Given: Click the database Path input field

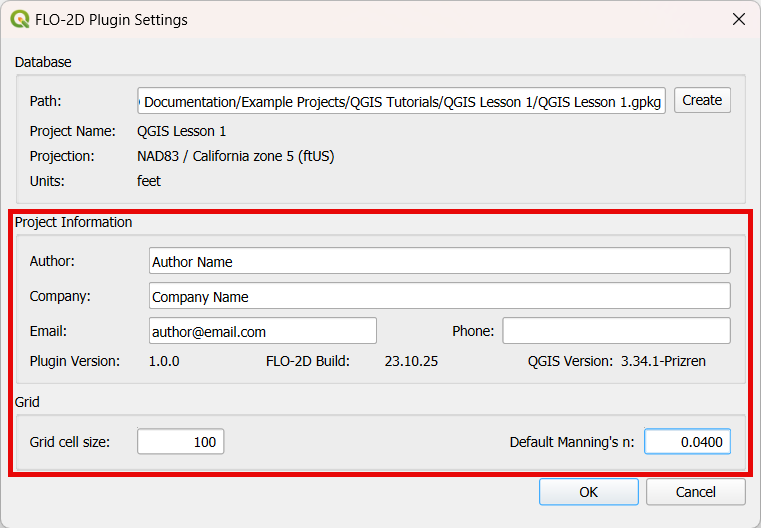Looking at the screenshot, I should [x=401, y=101].
